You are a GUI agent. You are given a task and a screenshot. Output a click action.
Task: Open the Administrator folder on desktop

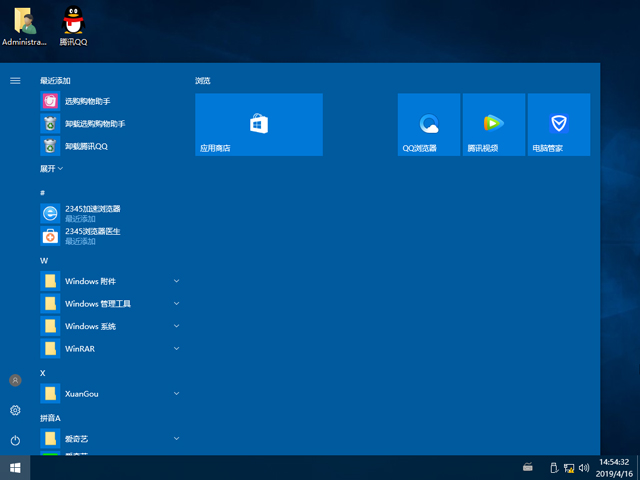pyautogui.click(x=24, y=25)
